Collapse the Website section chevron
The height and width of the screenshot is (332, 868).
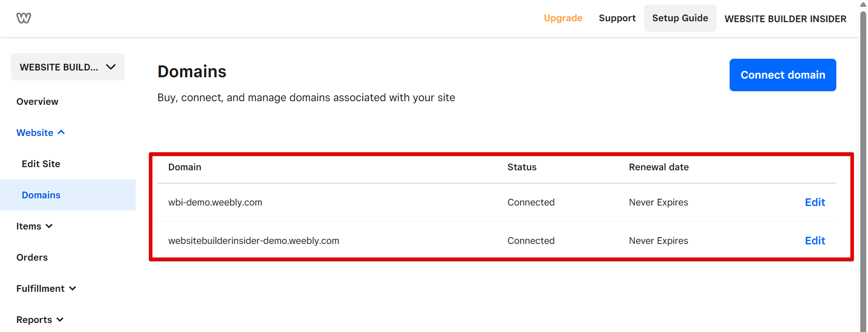click(62, 132)
